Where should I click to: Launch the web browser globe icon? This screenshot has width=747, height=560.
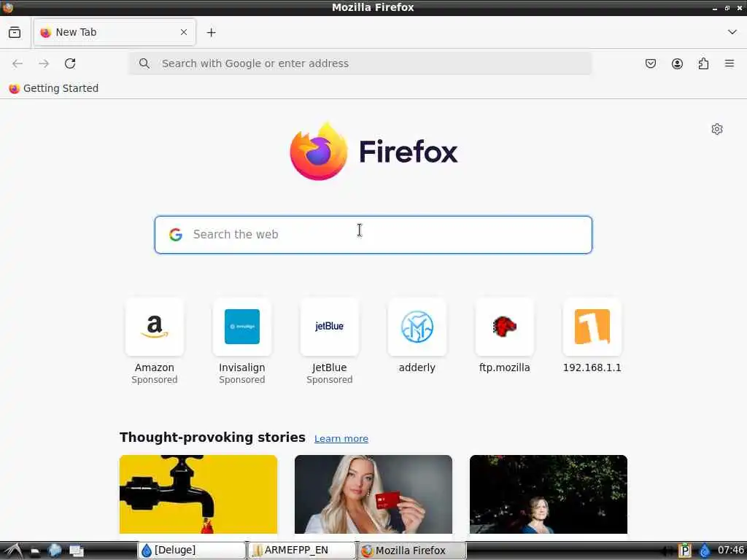point(55,551)
